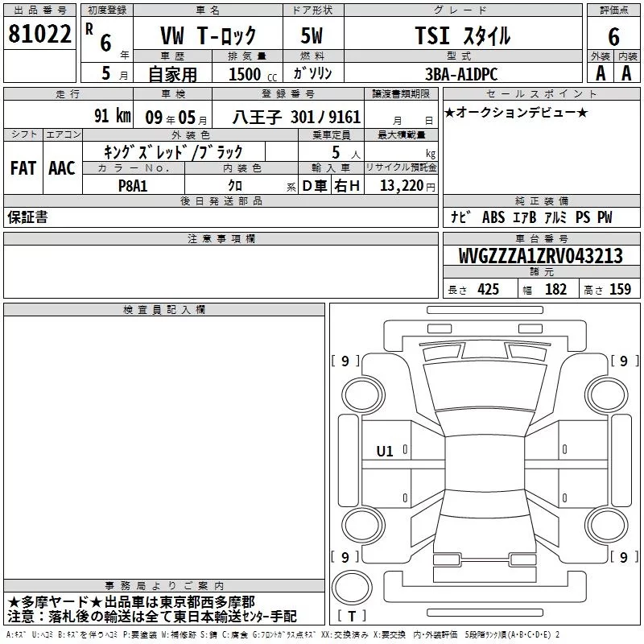Click 注意事項欄 header
The height and width of the screenshot is (644, 644).
[221, 238]
